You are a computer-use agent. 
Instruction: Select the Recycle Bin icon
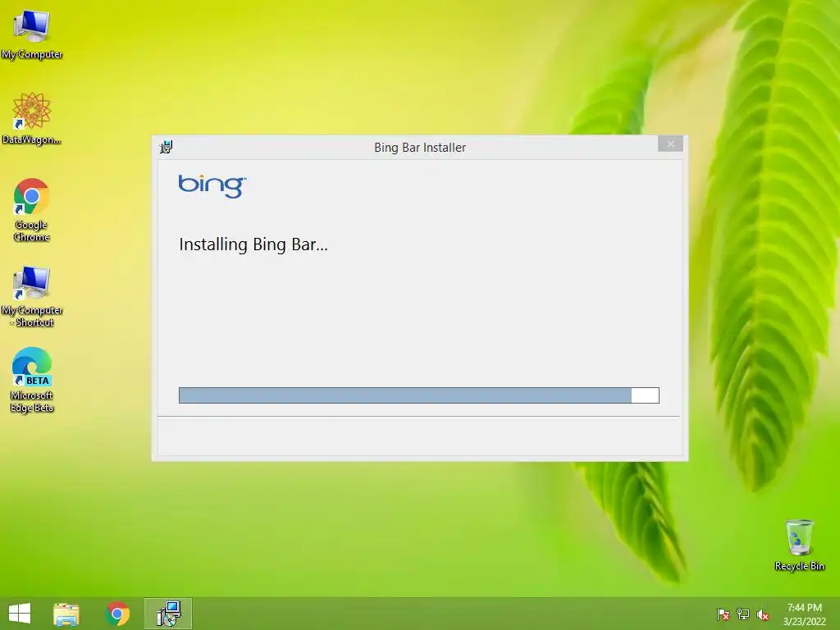tap(799, 545)
